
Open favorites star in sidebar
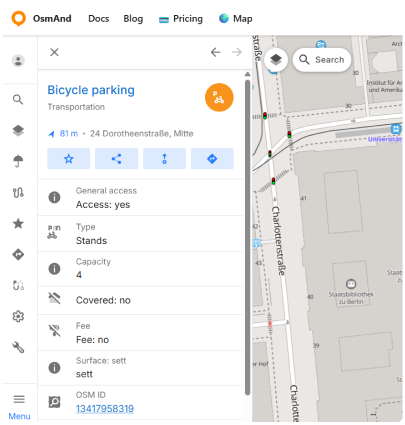tap(18, 223)
